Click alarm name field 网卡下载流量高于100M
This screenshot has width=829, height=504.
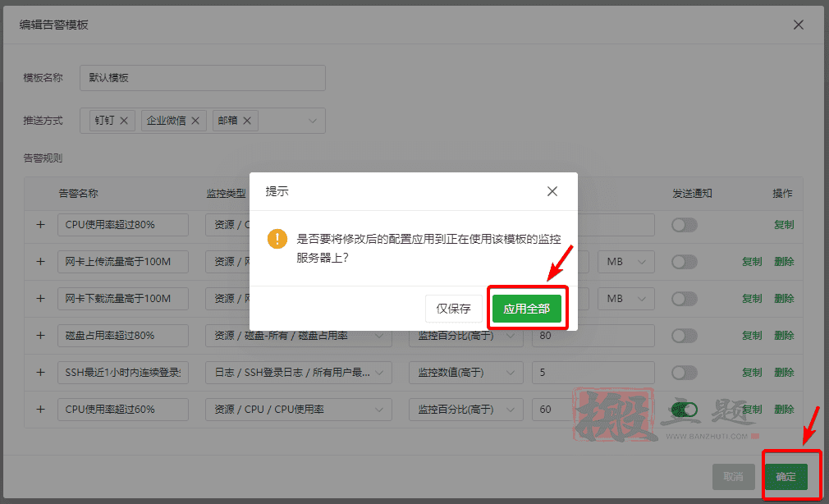[x=123, y=299]
